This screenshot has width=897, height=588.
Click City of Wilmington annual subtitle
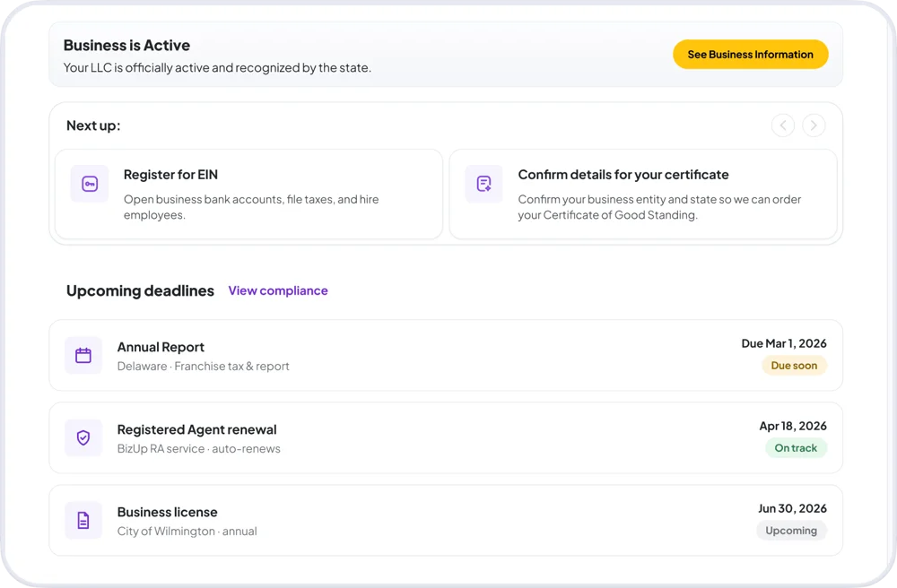coord(187,532)
